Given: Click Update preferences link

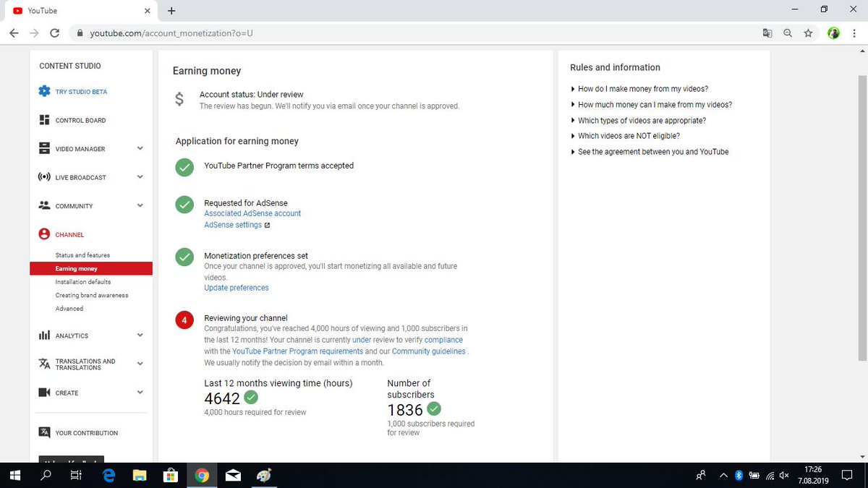Looking at the screenshot, I should pos(237,288).
